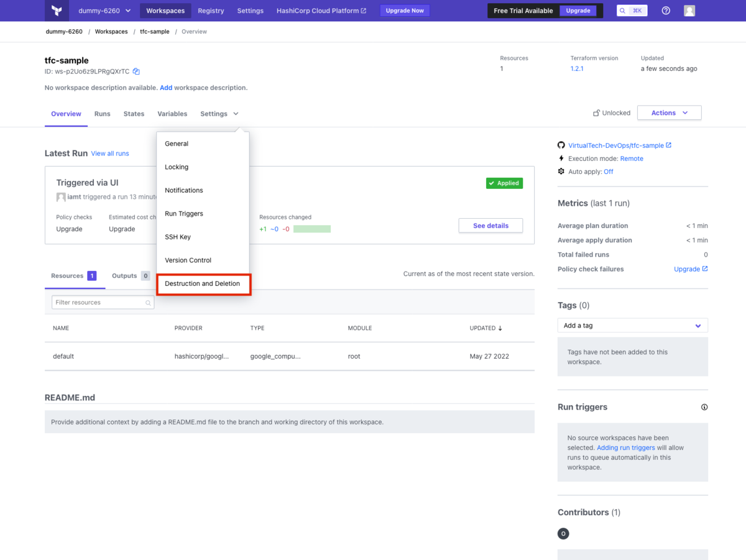Click the padlock icon next to Unlocked
Screen dimensions: 746x560
click(x=596, y=113)
